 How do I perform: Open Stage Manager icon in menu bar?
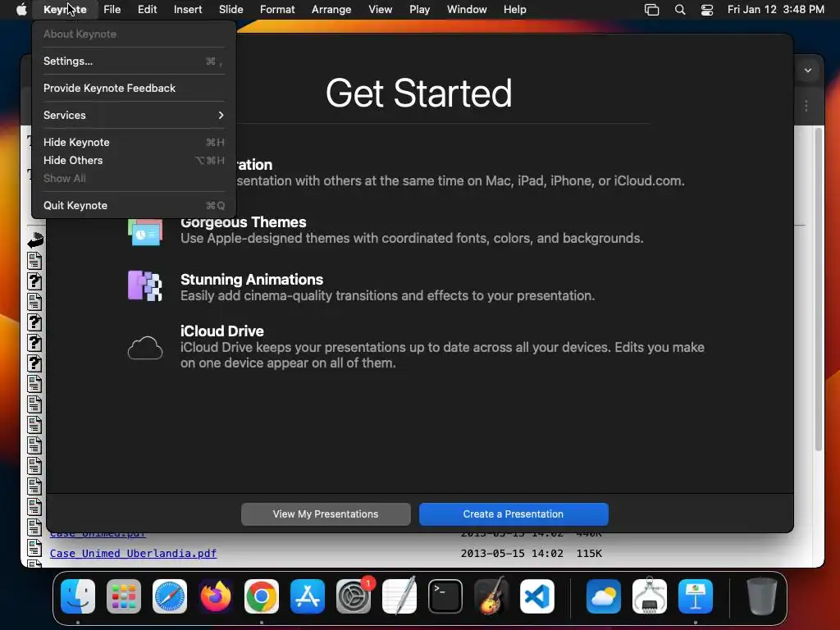[x=651, y=10]
